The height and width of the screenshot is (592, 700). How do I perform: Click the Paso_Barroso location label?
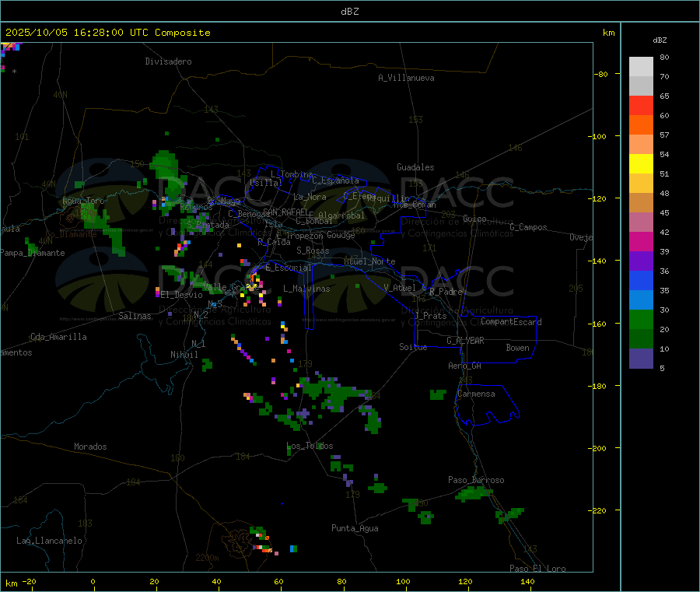[476, 480]
